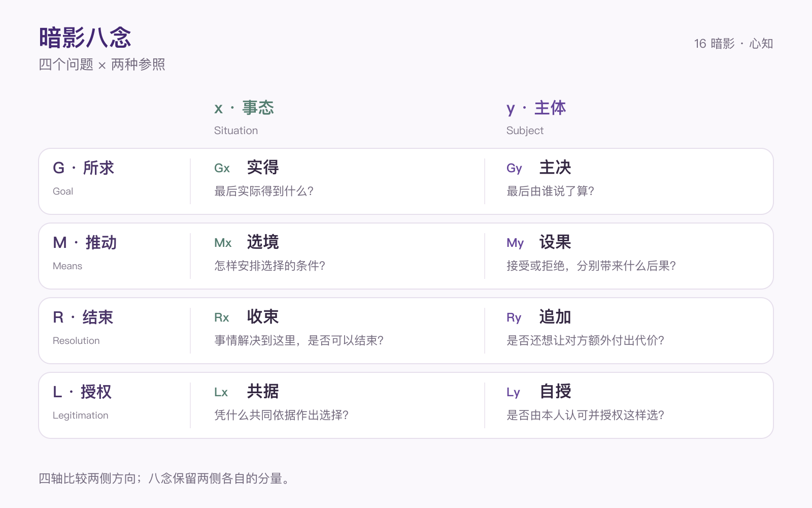Screen dimensions: 812x508
Task: Click the Lx 共据 cell heading
Action: pos(247,392)
